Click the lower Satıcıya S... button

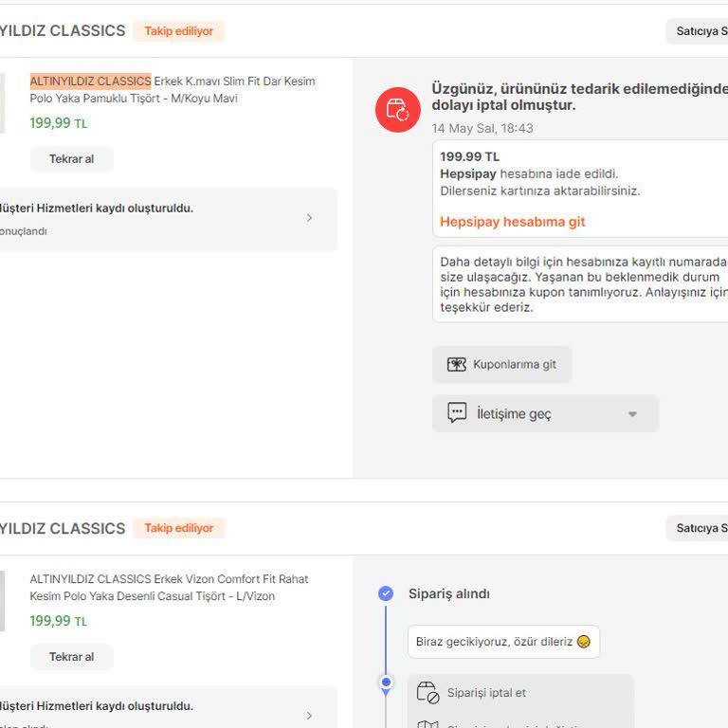tap(698, 528)
